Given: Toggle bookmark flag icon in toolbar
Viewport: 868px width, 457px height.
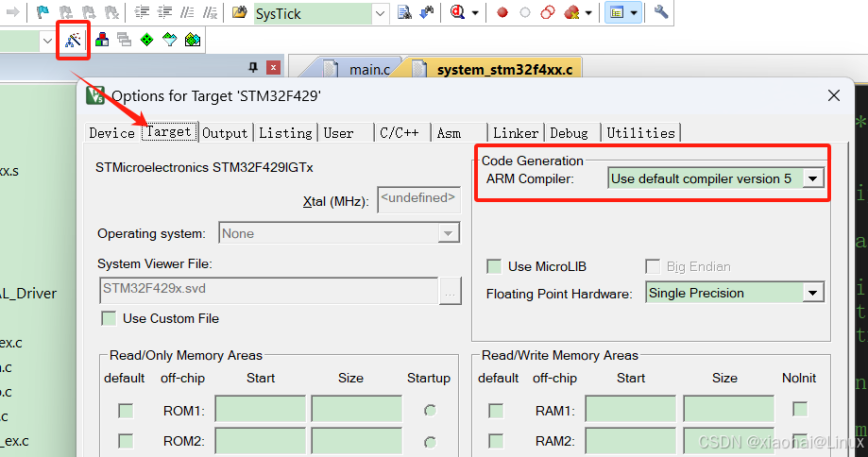Looking at the screenshot, I should point(43,12).
